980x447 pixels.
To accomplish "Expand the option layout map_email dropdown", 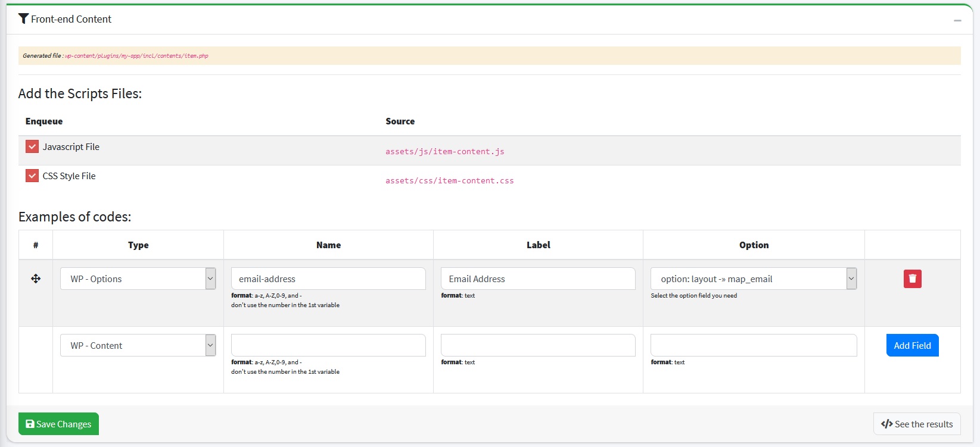I will click(753, 279).
